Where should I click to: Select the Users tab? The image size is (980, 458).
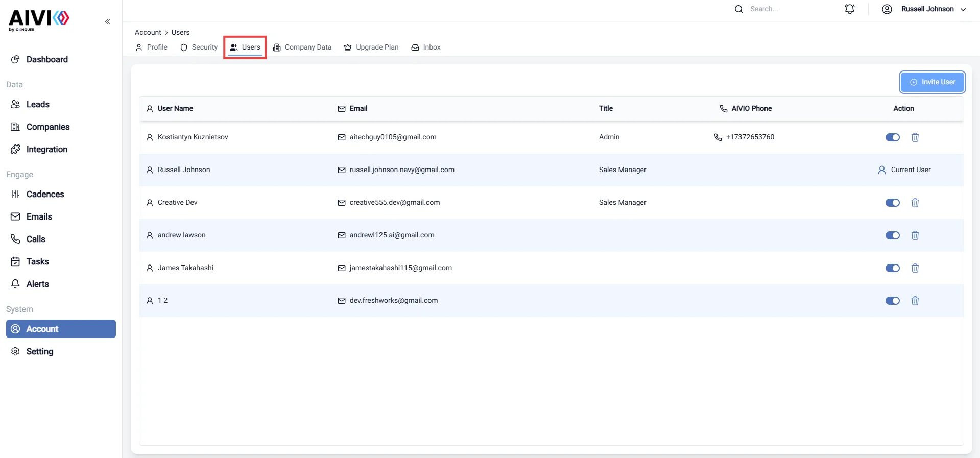point(245,47)
